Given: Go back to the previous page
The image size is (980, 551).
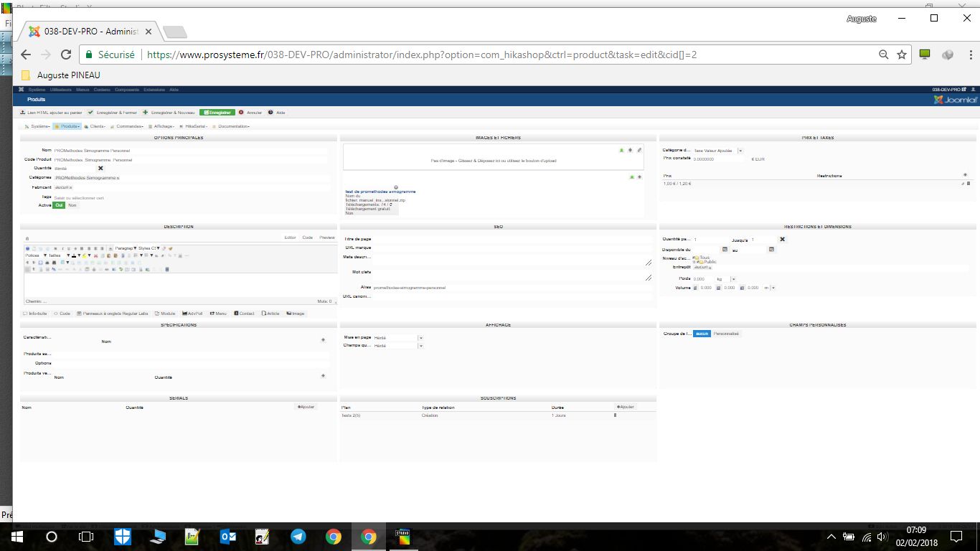Looking at the screenshot, I should pos(26,55).
